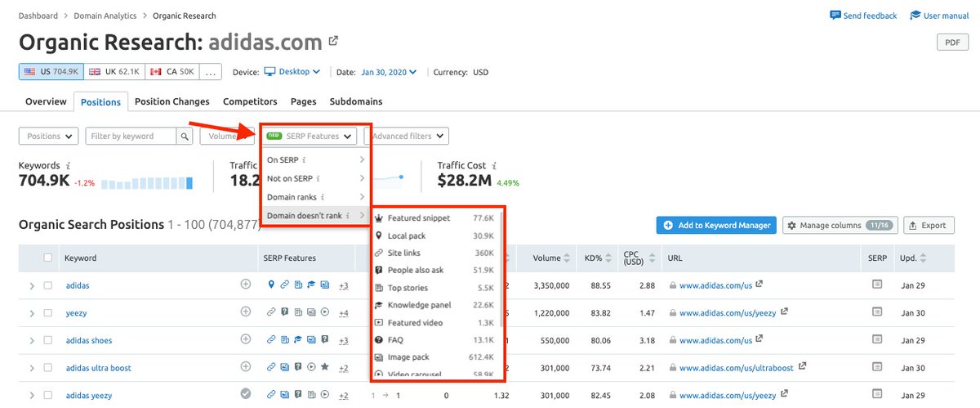Screen dimensions: 980x408
Task: Open SERP snapshot icon for yeezy row
Action: coord(877,312)
